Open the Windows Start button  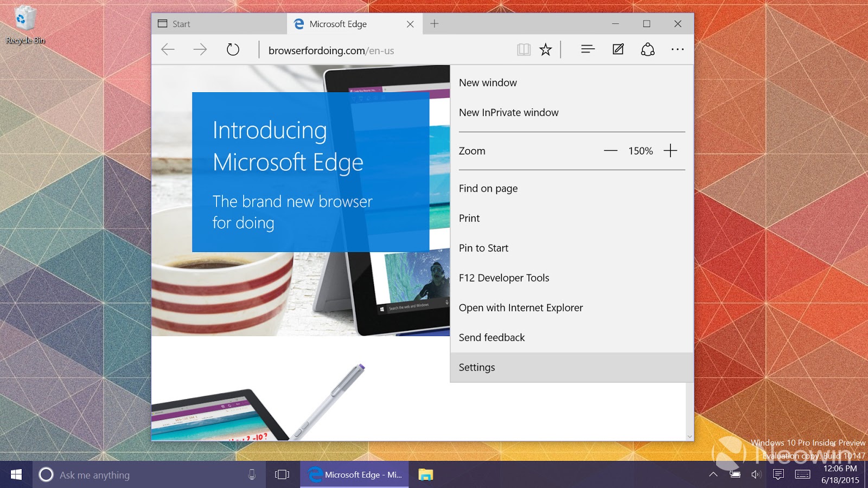tap(16, 474)
